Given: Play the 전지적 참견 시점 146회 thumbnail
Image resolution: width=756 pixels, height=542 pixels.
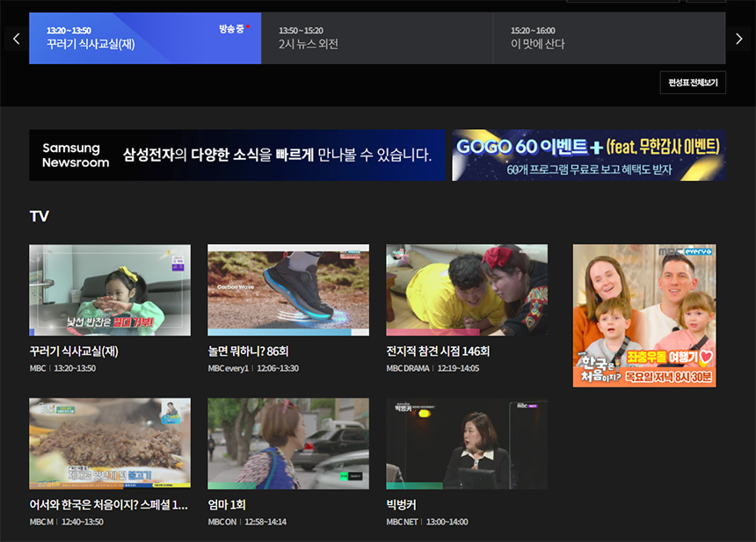Looking at the screenshot, I should (x=467, y=290).
